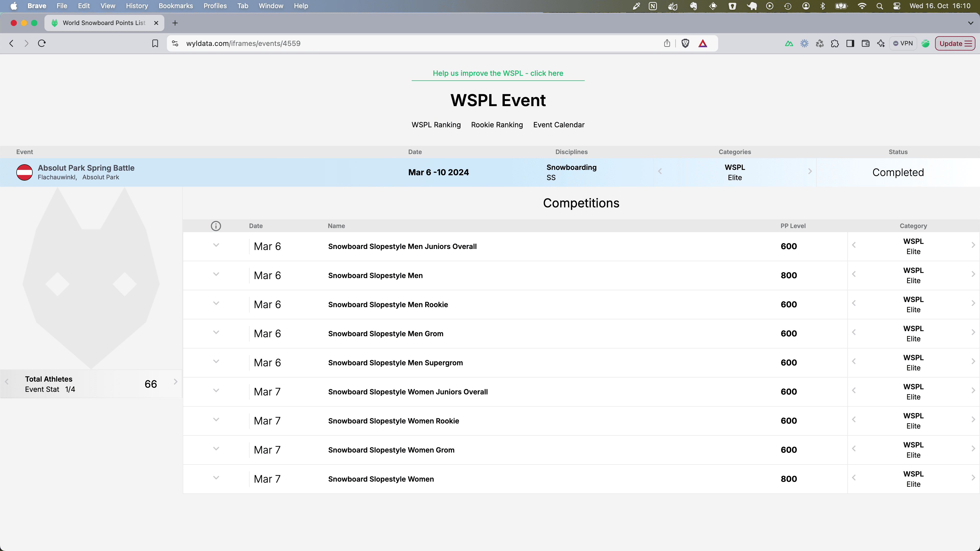The width and height of the screenshot is (980, 551).
Task: Click the Absolut Park Spring Battle event name
Action: [x=86, y=168]
